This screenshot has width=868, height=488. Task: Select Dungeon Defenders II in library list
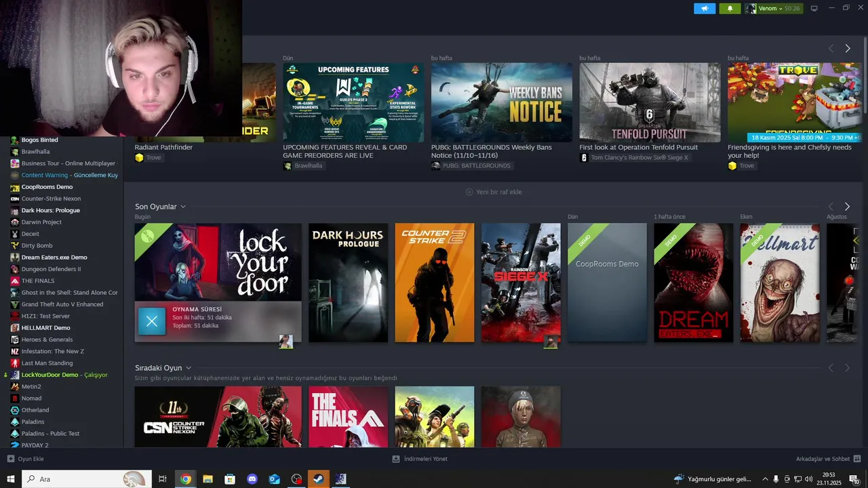tap(51, 269)
